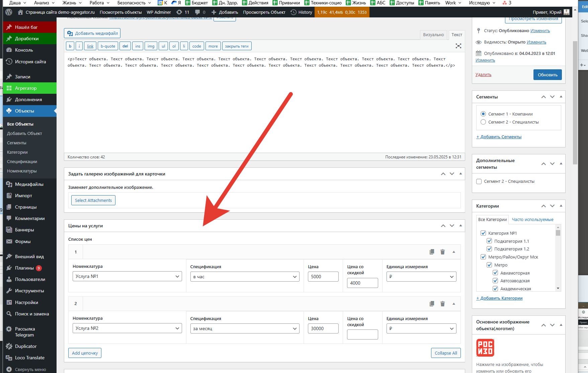588x373 pixels.
Task: Delete price row 1 with trash icon
Action: [442, 252]
